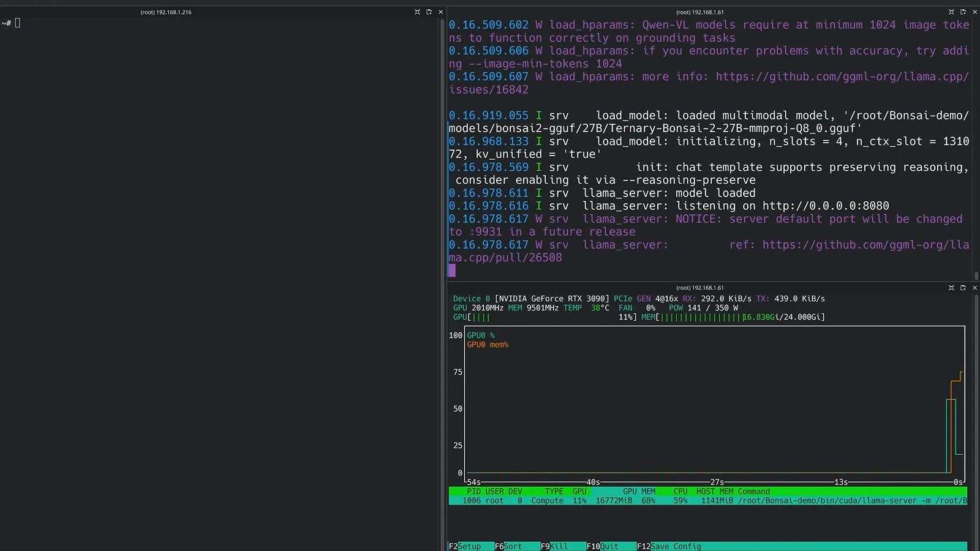This screenshot has height=551, width=980.
Task: Click the Command column header in nvtop
Action: 754,492
